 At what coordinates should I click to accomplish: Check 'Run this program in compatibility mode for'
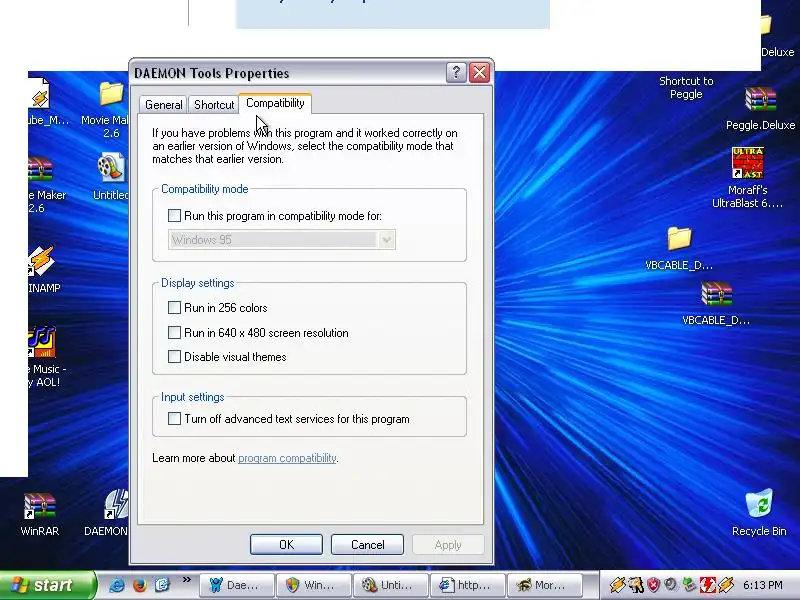[x=174, y=216]
